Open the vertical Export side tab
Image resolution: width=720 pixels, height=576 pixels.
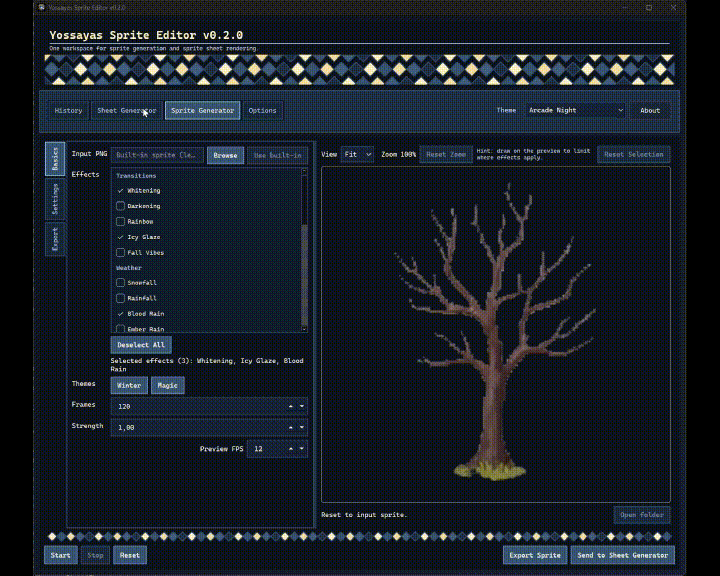coord(55,239)
